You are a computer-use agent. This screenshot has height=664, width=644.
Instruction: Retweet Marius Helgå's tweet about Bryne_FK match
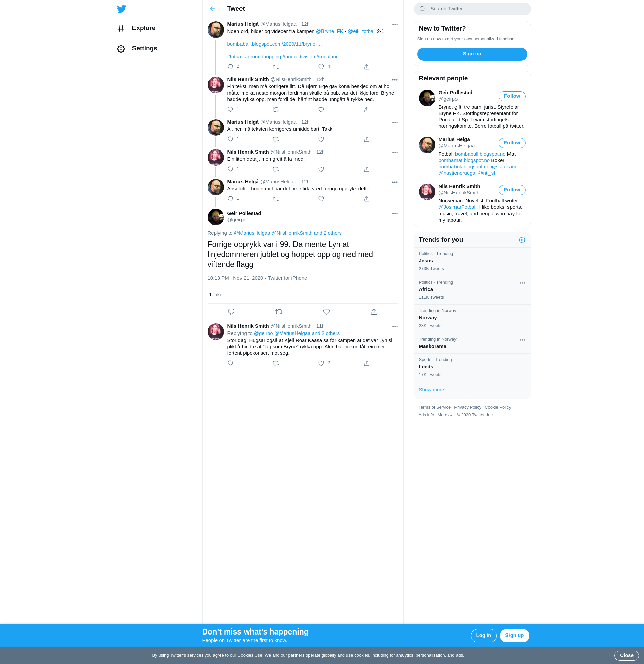point(276,67)
